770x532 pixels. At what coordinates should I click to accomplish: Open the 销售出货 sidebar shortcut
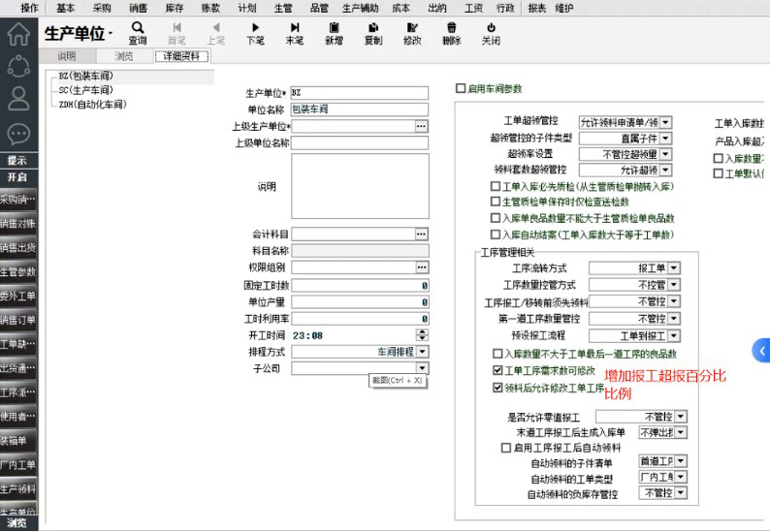(18, 247)
